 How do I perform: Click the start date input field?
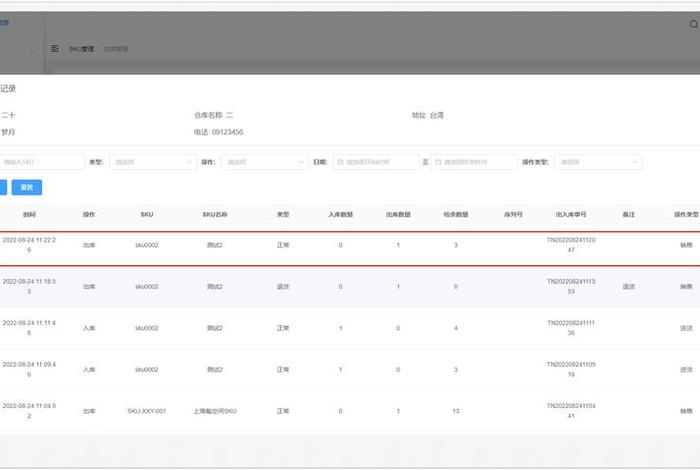pos(380,162)
